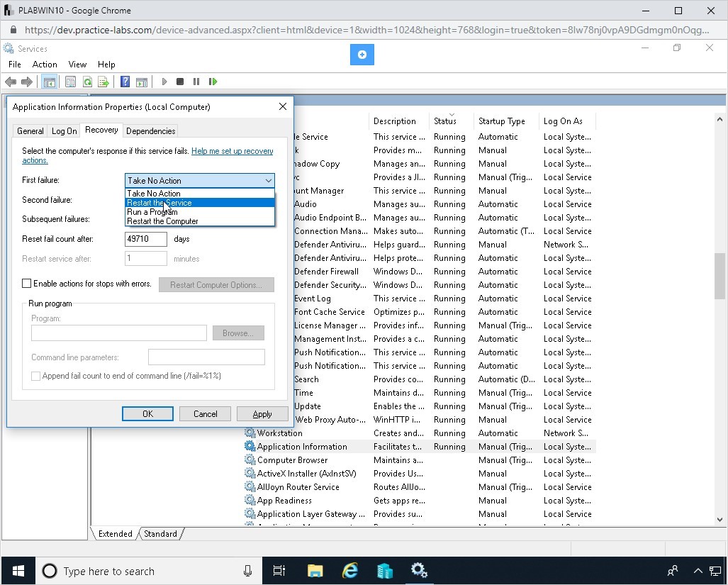The width and height of the screenshot is (728, 585).
Task: Click the blue plus button at top
Action: coord(362,55)
